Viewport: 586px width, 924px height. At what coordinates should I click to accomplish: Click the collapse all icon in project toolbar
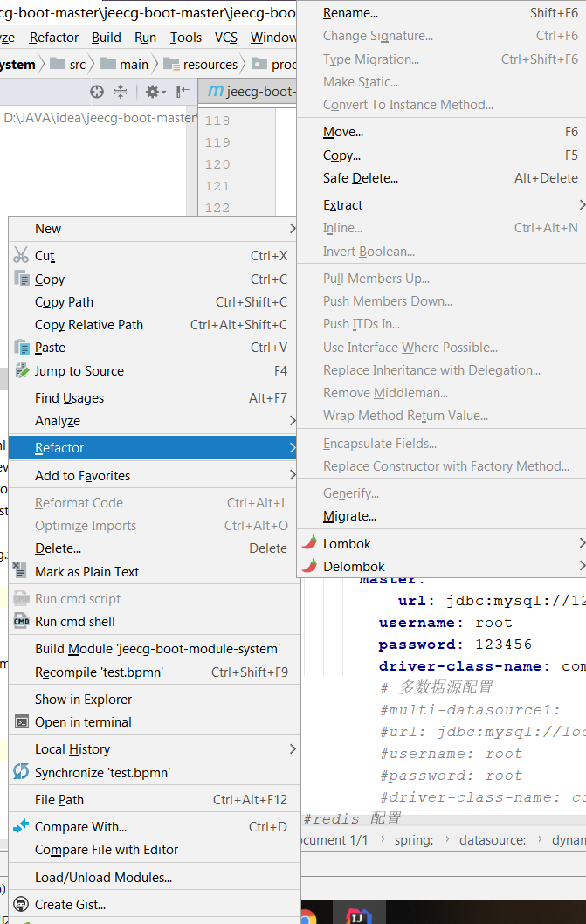point(121,92)
